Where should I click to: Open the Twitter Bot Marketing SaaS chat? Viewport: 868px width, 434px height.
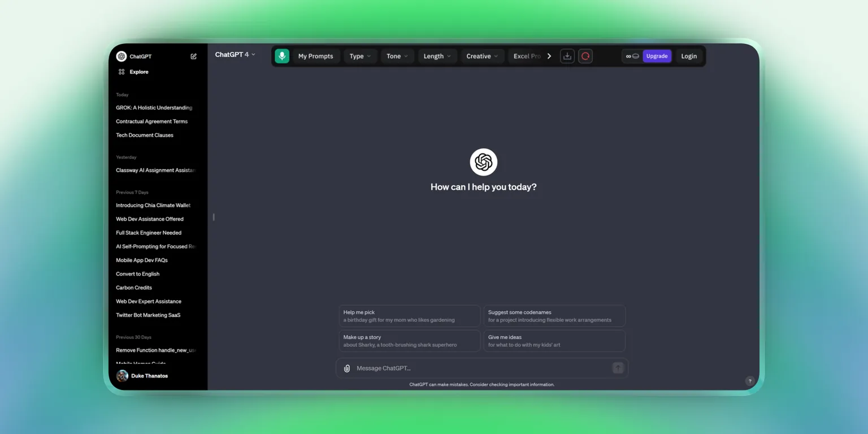[x=148, y=315]
